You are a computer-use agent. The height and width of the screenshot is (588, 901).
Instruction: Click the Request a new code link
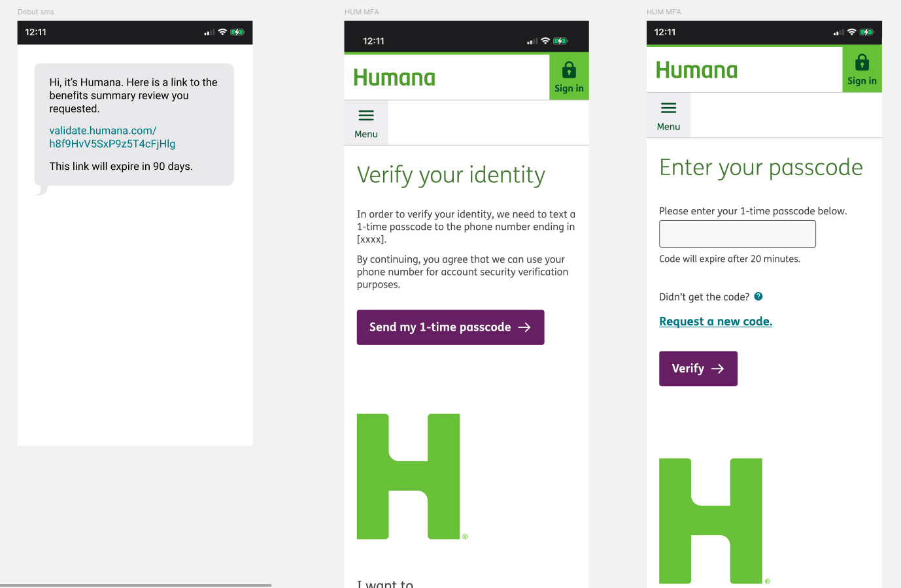pos(716,321)
